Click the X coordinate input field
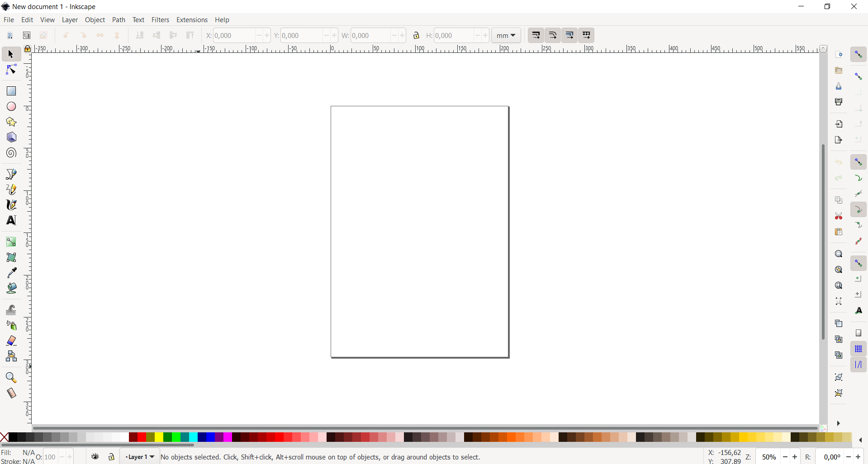Viewport: 868px width, 464px height. coord(234,35)
